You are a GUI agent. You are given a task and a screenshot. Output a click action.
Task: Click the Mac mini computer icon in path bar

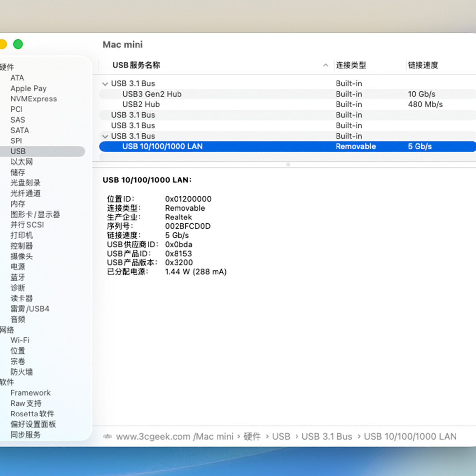click(107, 436)
